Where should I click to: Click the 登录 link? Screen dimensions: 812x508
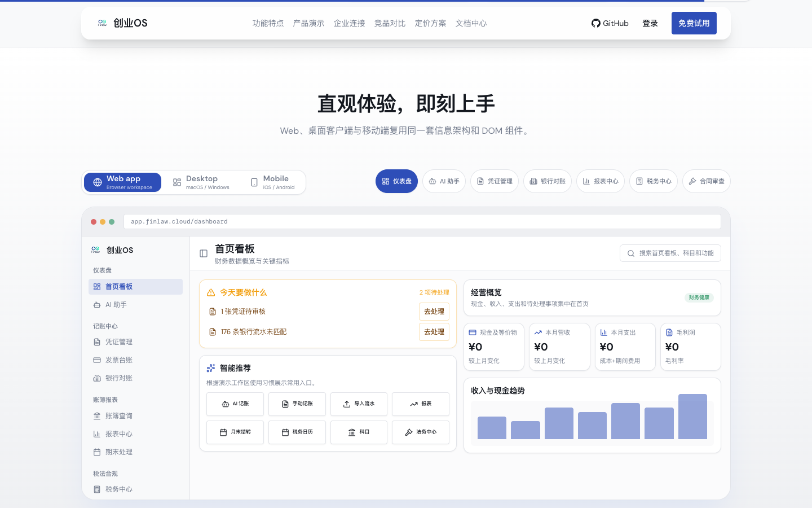click(650, 23)
